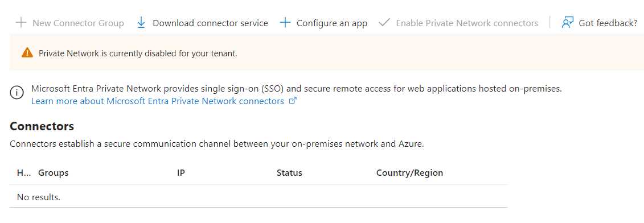The image size is (644, 223).
Task: Click the plus icon for New Connector Group
Action: click(x=20, y=23)
